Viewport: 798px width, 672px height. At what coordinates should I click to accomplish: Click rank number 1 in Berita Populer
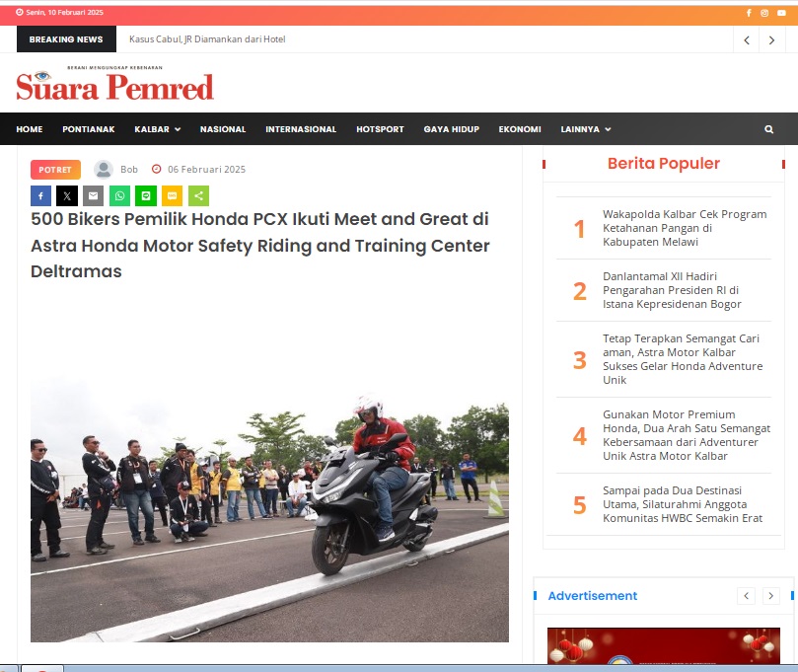(579, 229)
